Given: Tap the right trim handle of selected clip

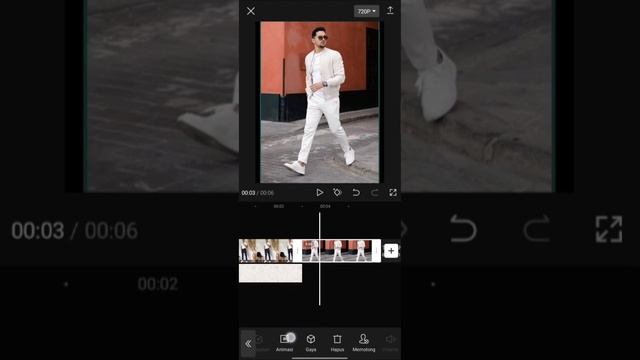Looking at the screenshot, I should point(376,251).
